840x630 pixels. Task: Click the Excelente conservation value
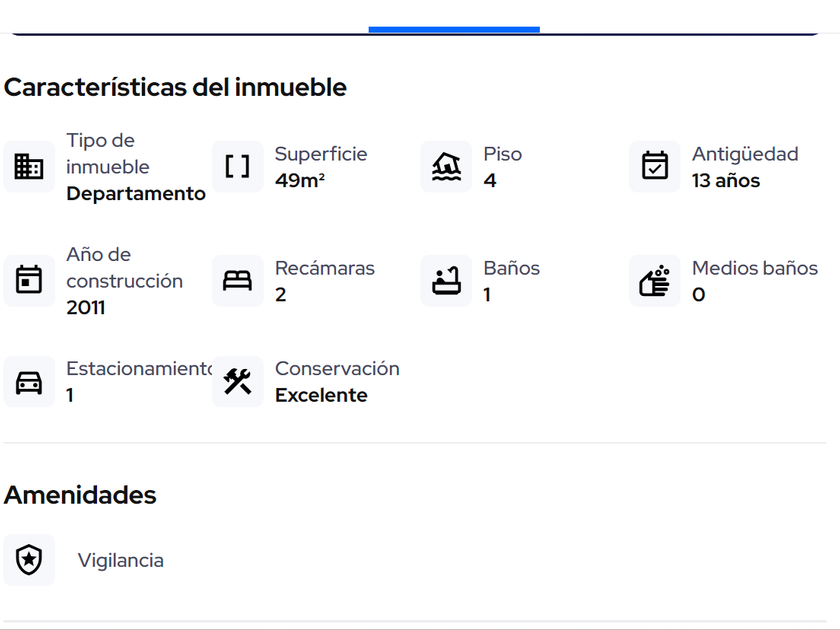point(321,395)
